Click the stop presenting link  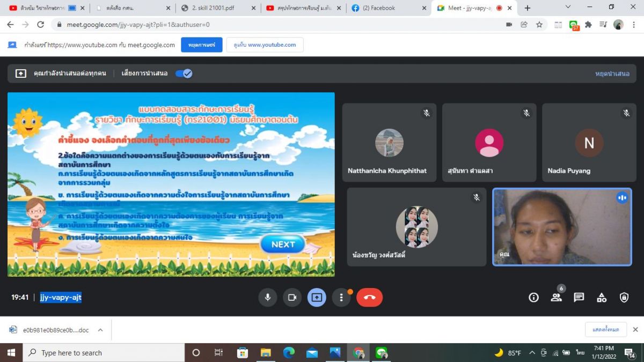(612, 73)
